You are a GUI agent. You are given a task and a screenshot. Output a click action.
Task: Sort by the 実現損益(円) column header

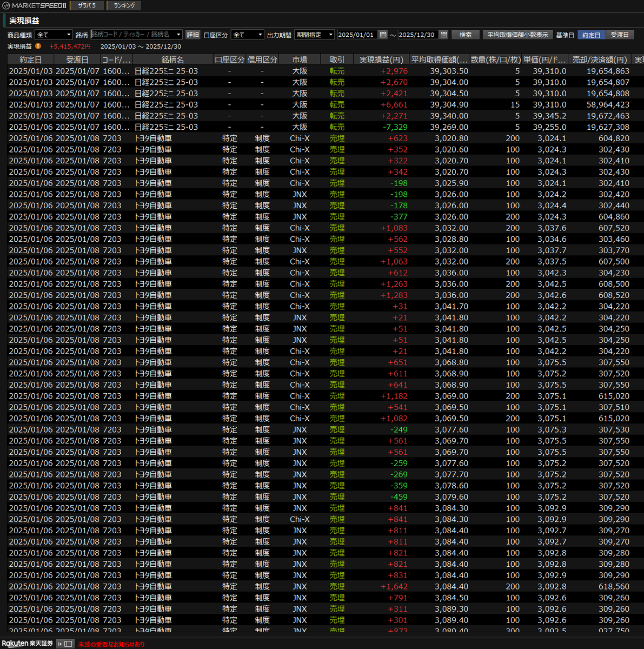(x=382, y=59)
